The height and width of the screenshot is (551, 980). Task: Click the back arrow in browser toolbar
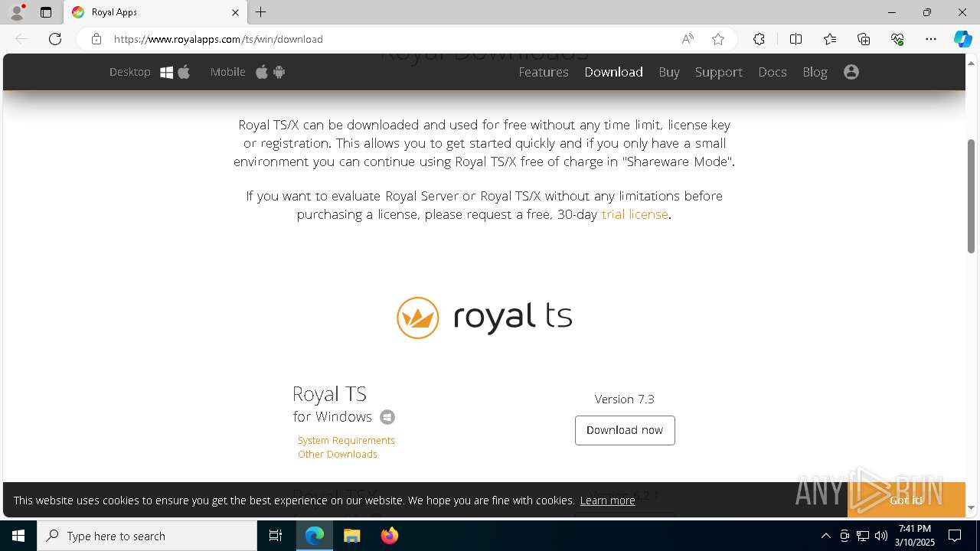point(21,39)
